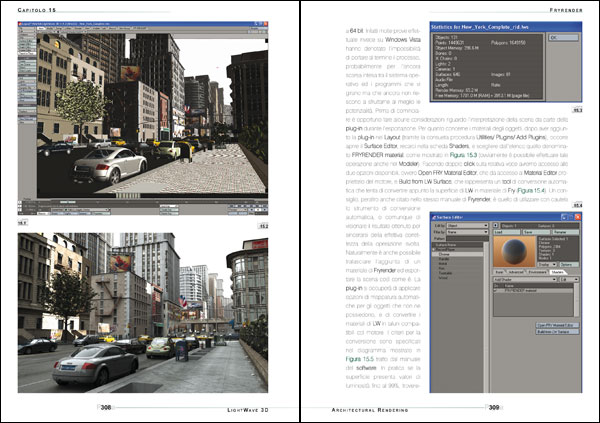Click the 'Figura 15.3' reference text
Image resolution: width=600 pixels, height=423 pixels.
tap(463, 155)
